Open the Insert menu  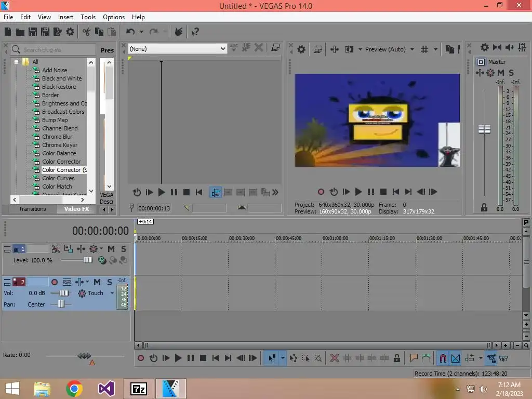click(65, 17)
